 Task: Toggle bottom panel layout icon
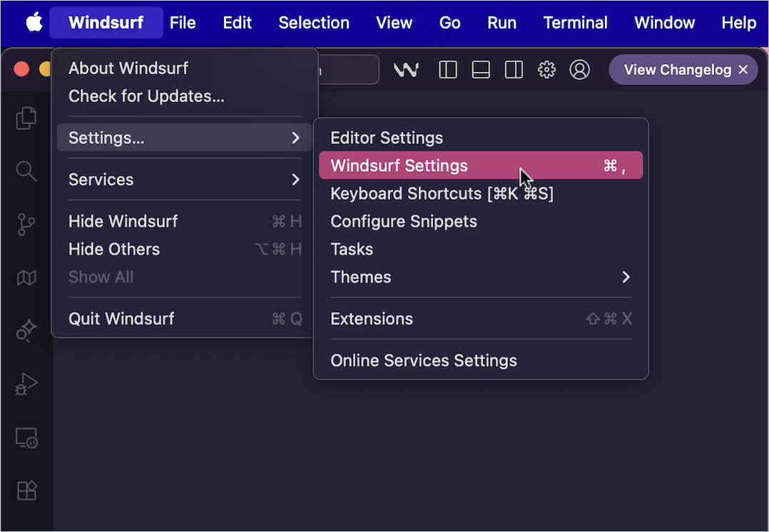pyautogui.click(x=481, y=70)
